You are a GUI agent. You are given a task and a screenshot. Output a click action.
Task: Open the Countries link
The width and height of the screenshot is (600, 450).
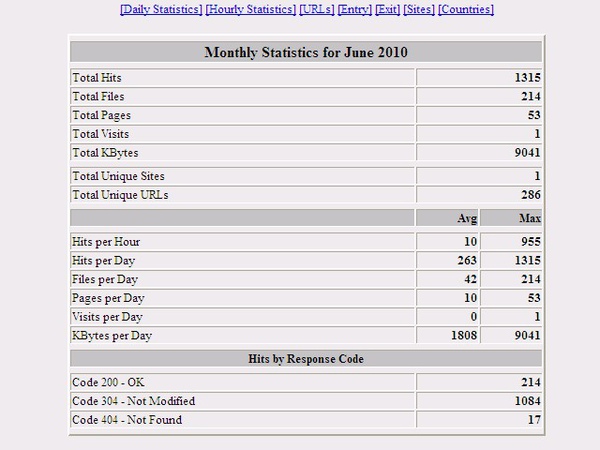[x=466, y=9]
